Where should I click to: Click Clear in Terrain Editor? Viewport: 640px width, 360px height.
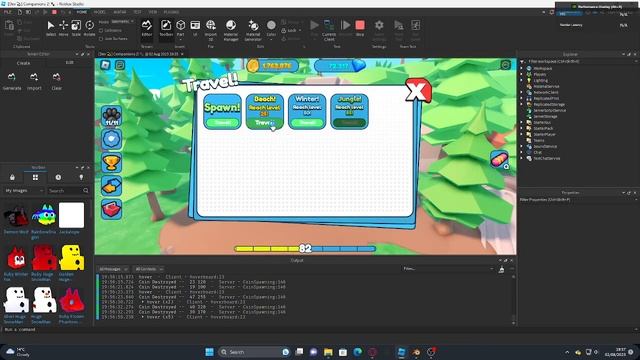(x=57, y=82)
